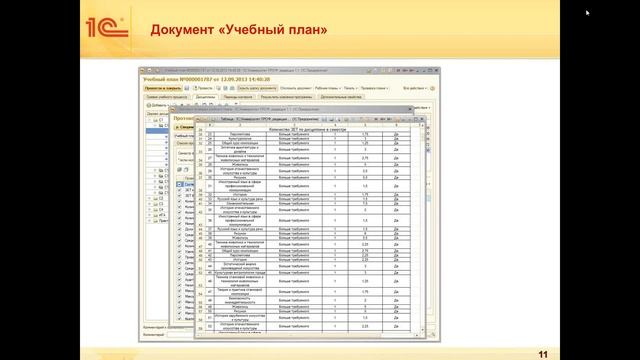Screen dimensions: 640x360
Task: Switch to the 'Дисциплины' tab
Action: coord(205,97)
